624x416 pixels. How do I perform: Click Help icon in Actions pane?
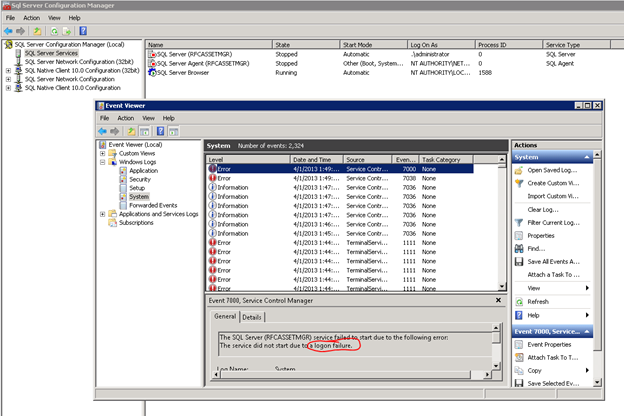coord(519,315)
